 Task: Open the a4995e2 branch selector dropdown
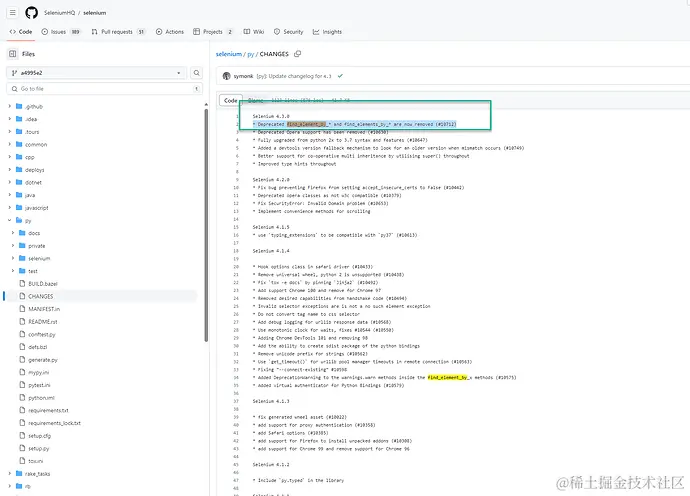pyautogui.click(x=96, y=73)
